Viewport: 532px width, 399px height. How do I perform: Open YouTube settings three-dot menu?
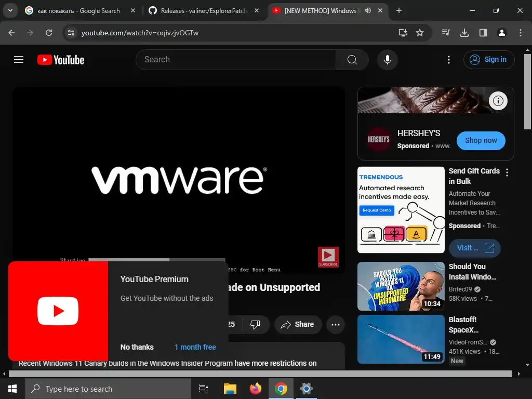[x=448, y=60]
